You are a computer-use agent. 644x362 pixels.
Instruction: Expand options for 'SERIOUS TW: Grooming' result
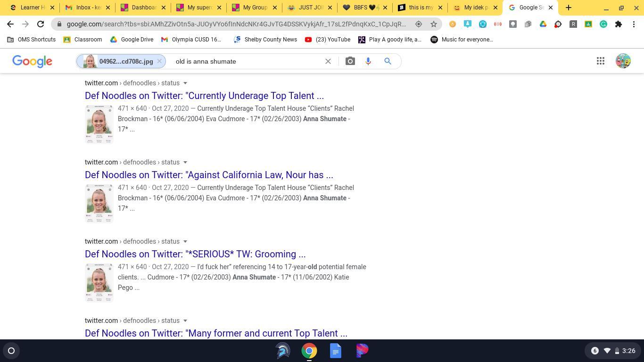pyautogui.click(x=185, y=242)
